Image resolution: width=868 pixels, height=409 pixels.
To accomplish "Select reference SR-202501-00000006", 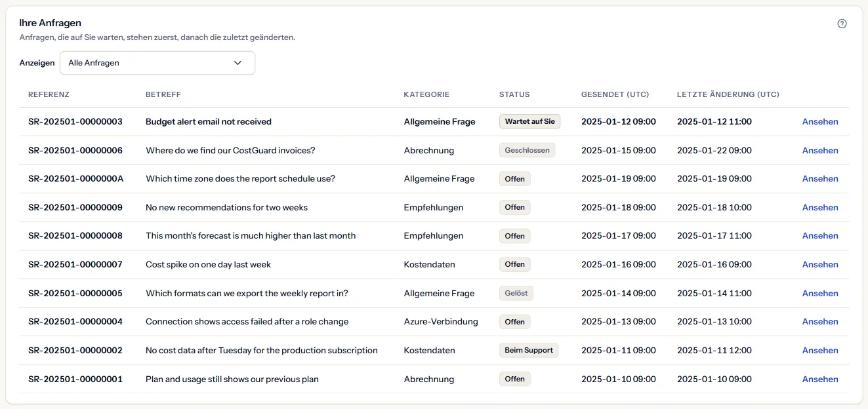I will click(x=75, y=150).
